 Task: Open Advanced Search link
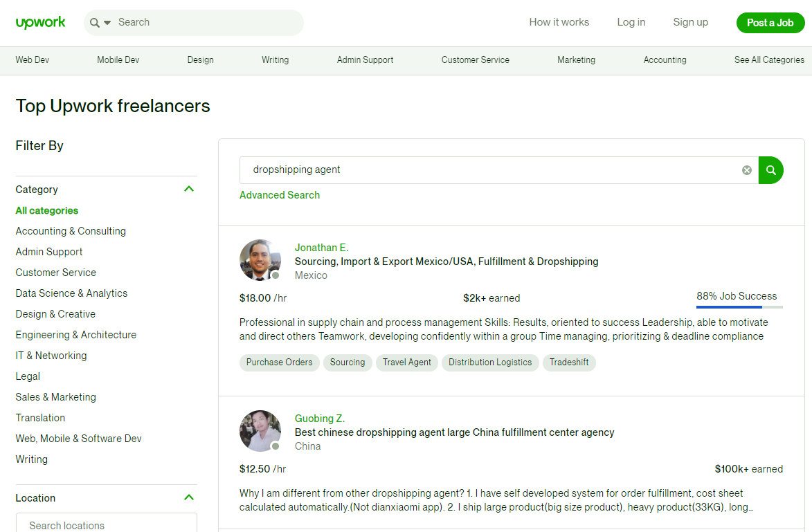click(x=280, y=195)
